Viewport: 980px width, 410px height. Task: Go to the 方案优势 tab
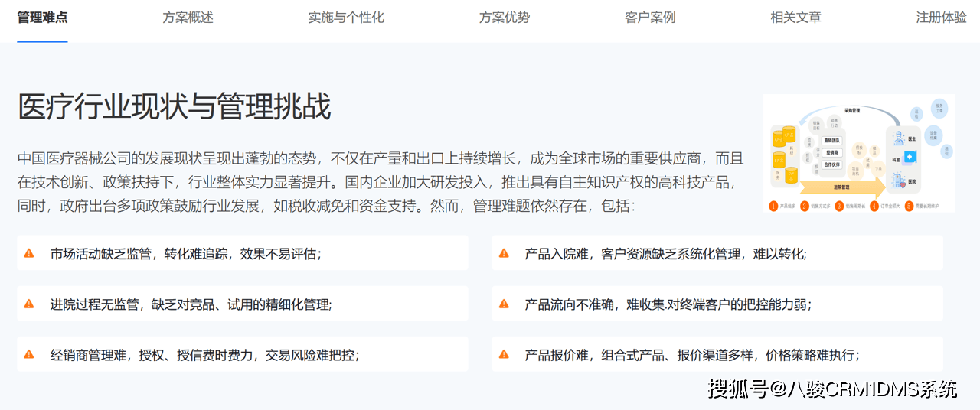click(x=504, y=18)
